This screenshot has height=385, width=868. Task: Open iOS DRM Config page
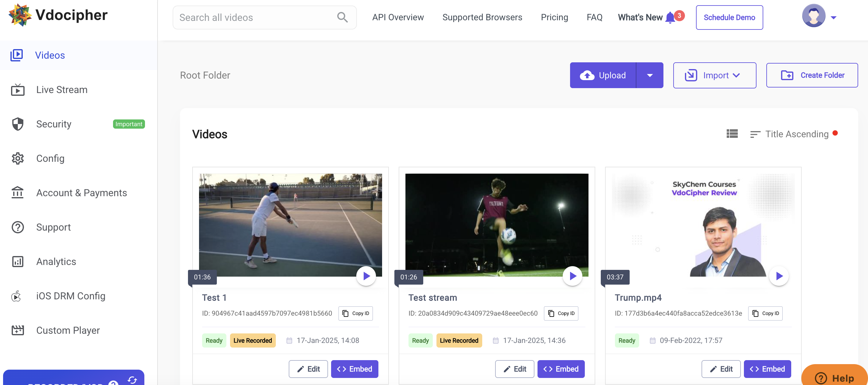coord(70,296)
